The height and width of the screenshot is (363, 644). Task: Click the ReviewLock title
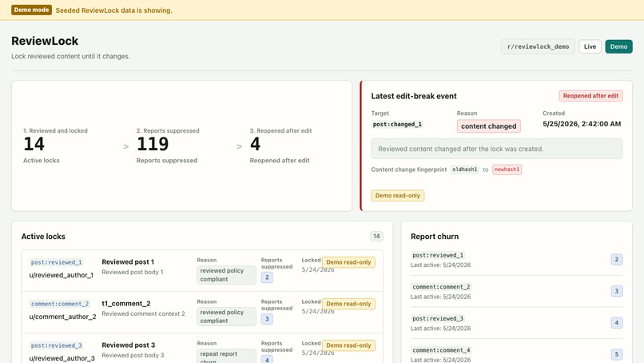click(x=45, y=41)
